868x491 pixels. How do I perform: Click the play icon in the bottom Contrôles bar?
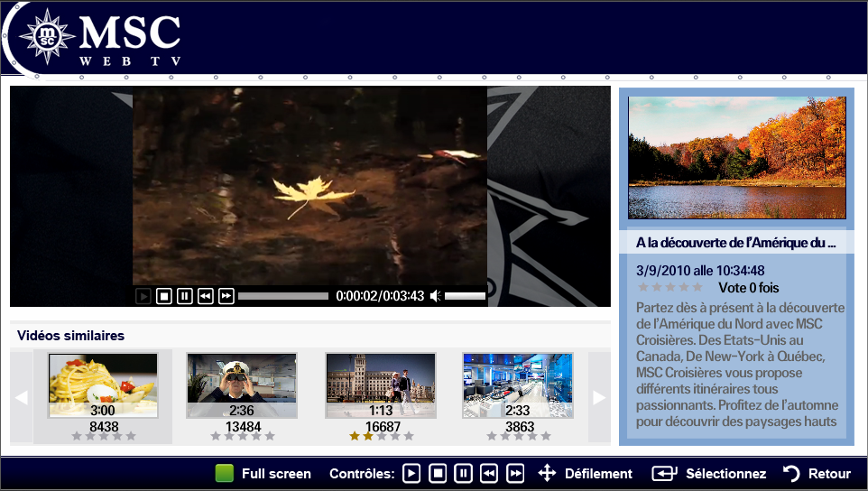[411, 473]
